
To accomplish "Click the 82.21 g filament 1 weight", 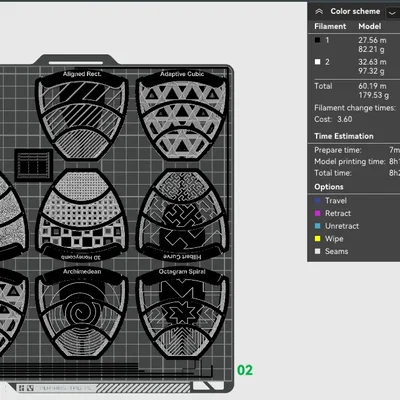I will coord(371,50).
